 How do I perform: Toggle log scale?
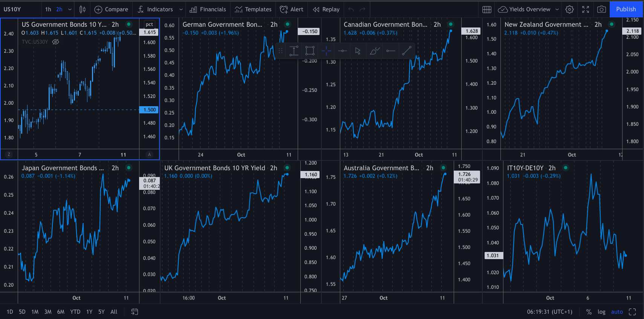tap(601, 312)
